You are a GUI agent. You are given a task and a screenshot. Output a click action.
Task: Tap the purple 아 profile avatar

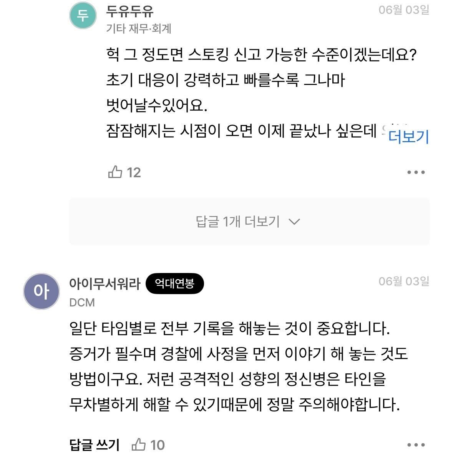[x=41, y=291]
